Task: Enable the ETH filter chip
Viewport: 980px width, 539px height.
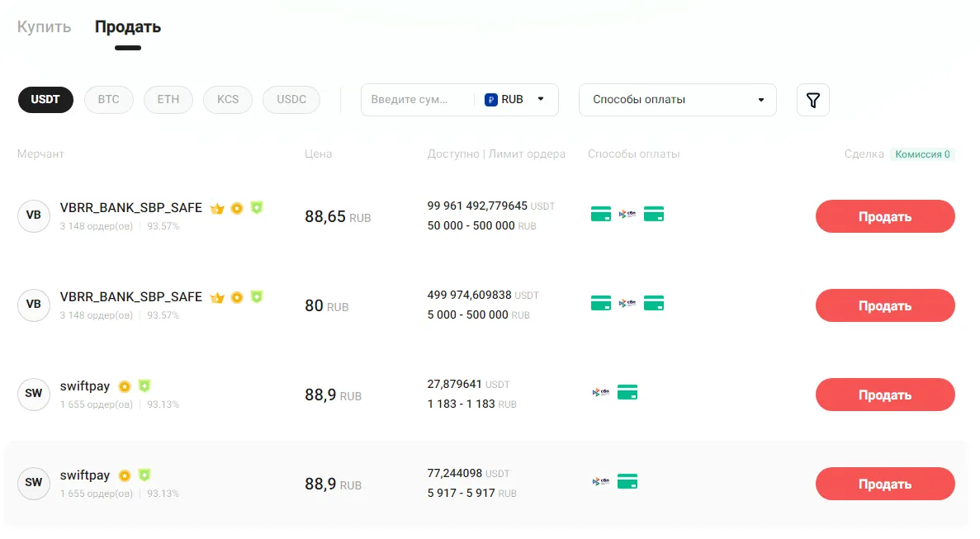Action: point(168,99)
